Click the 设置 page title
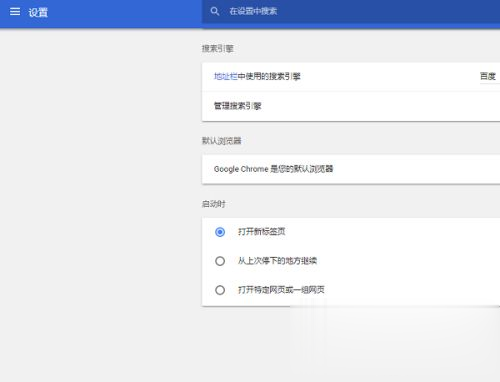 point(38,12)
